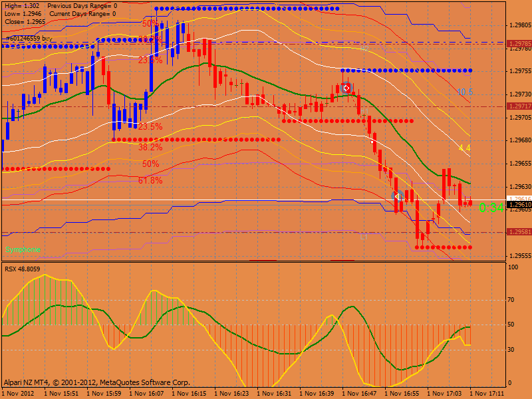This screenshot has width=532, height=399.
Task: Click the lower 38.2% Fibonacci label
Action: pos(150,147)
